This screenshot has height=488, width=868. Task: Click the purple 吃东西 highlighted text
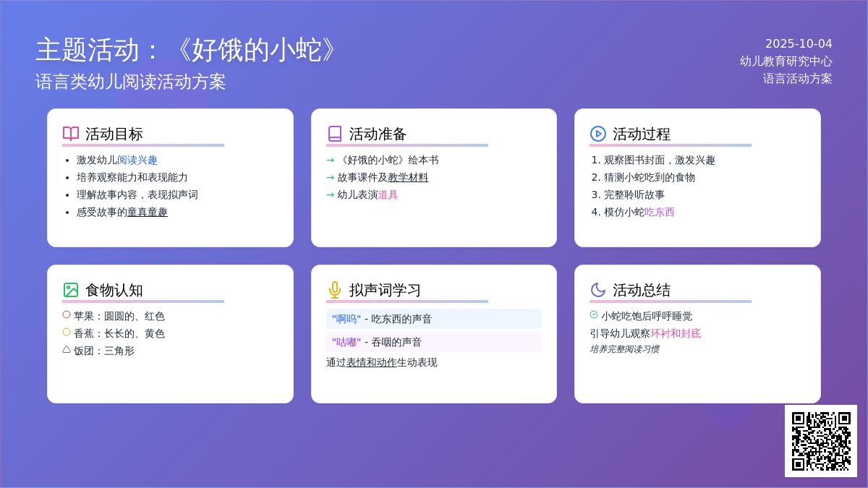[x=660, y=213]
